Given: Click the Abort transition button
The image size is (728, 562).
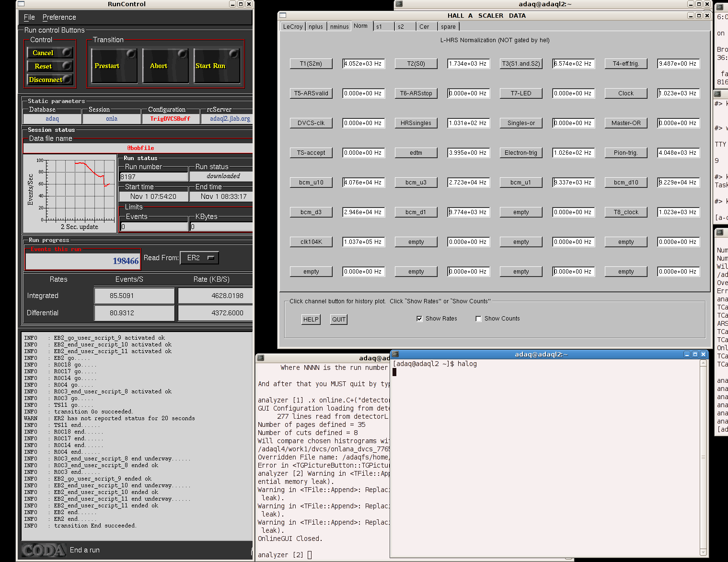Looking at the screenshot, I should pyautogui.click(x=165, y=66).
